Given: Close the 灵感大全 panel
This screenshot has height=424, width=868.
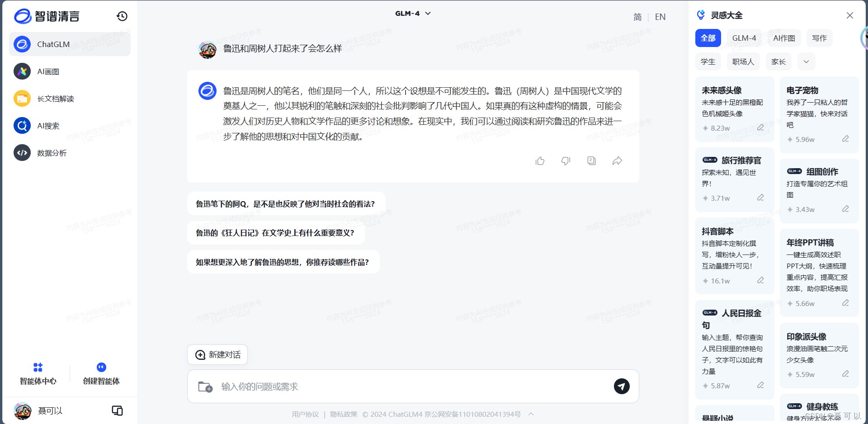Looking at the screenshot, I should point(850,15).
